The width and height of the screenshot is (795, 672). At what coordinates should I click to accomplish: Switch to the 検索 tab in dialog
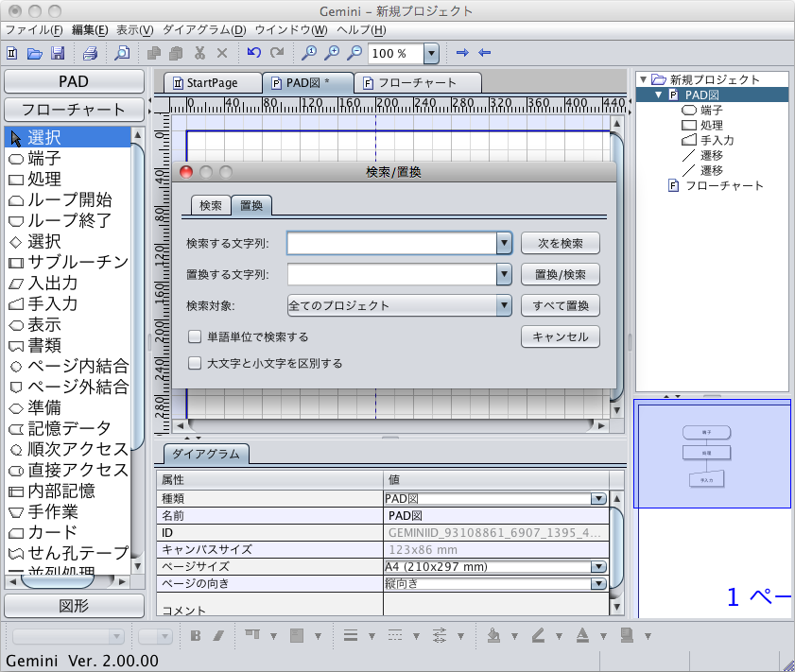[211, 205]
